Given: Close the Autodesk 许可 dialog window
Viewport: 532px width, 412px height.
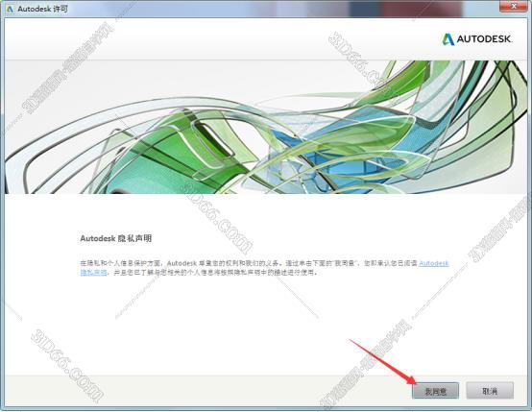Looking at the screenshot, I should click(514, 6).
